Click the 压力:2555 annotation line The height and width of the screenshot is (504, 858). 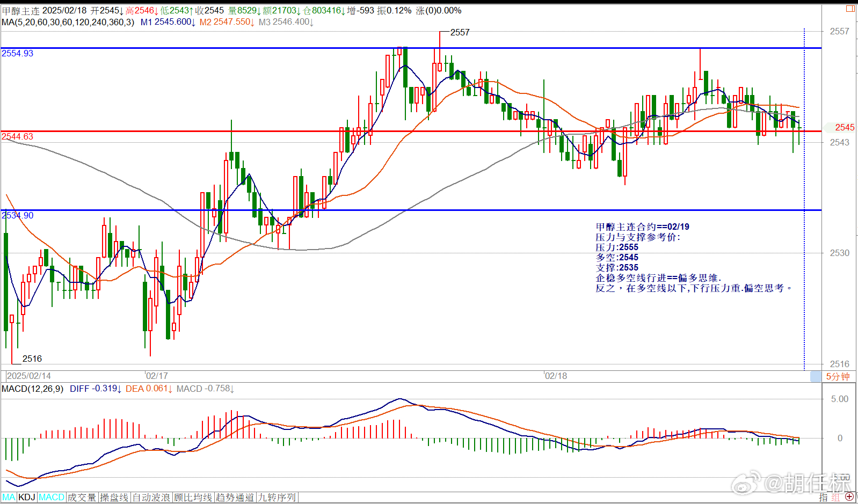[x=617, y=247]
